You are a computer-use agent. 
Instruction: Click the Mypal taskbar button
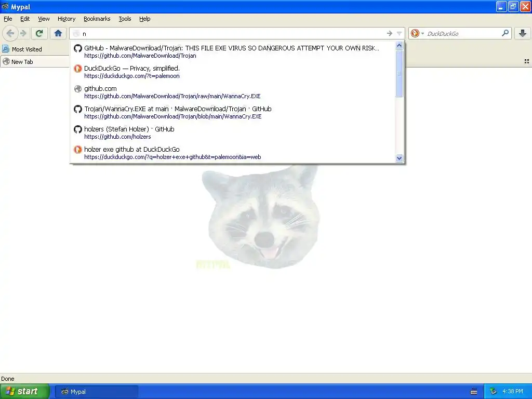(96, 392)
